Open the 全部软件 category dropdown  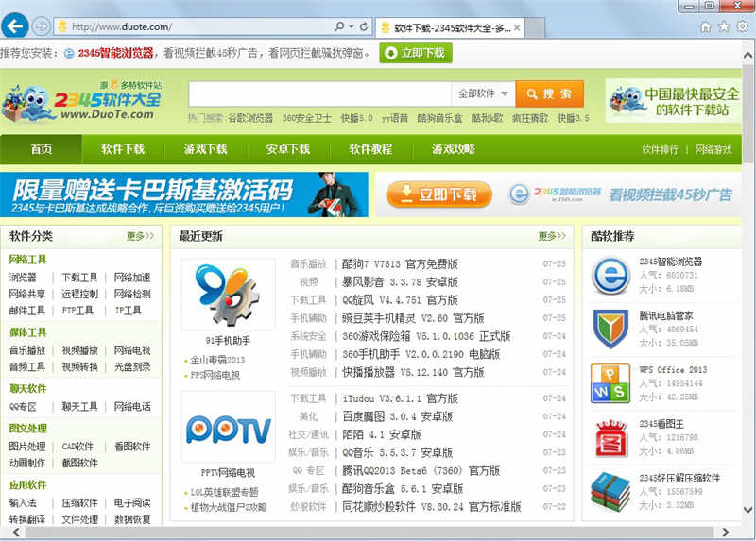tap(483, 93)
